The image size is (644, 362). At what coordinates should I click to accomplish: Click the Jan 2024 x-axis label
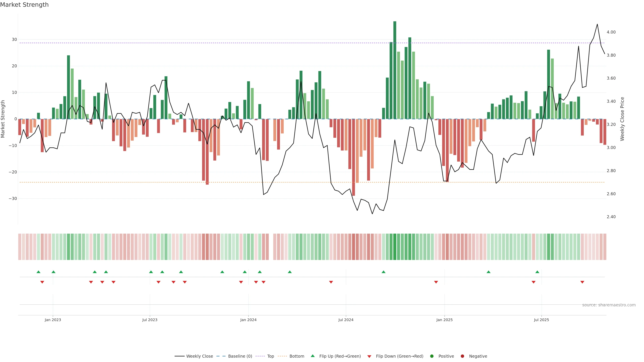248,320
